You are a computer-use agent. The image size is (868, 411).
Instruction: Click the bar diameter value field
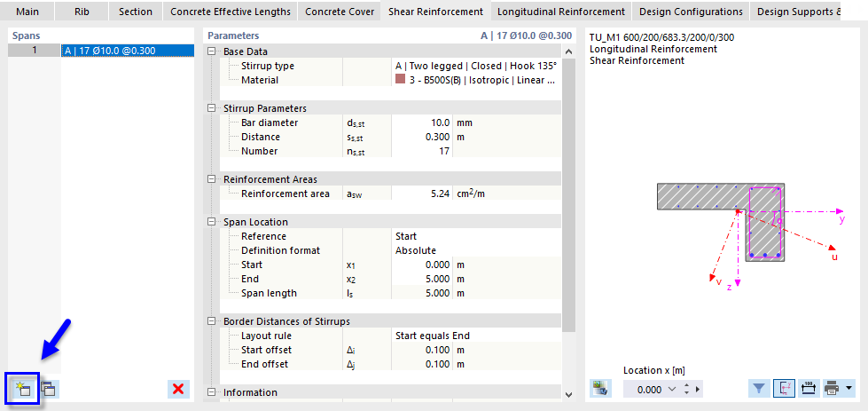[x=422, y=123]
